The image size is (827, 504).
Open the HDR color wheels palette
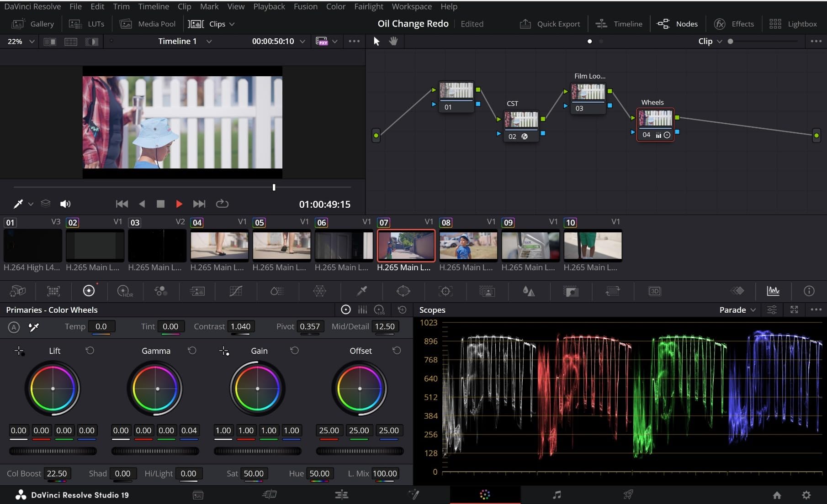pyautogui.click(x=125, y=291)
